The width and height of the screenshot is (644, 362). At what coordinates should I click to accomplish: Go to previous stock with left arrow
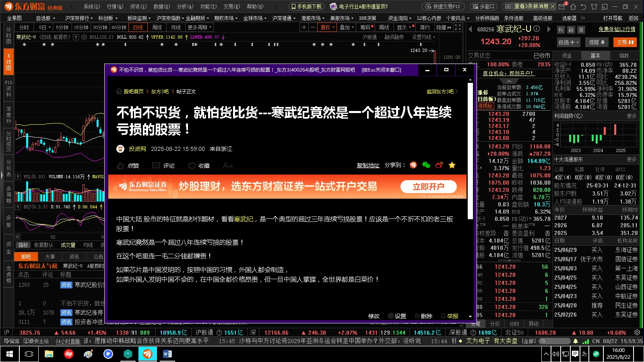pos(470,29)
